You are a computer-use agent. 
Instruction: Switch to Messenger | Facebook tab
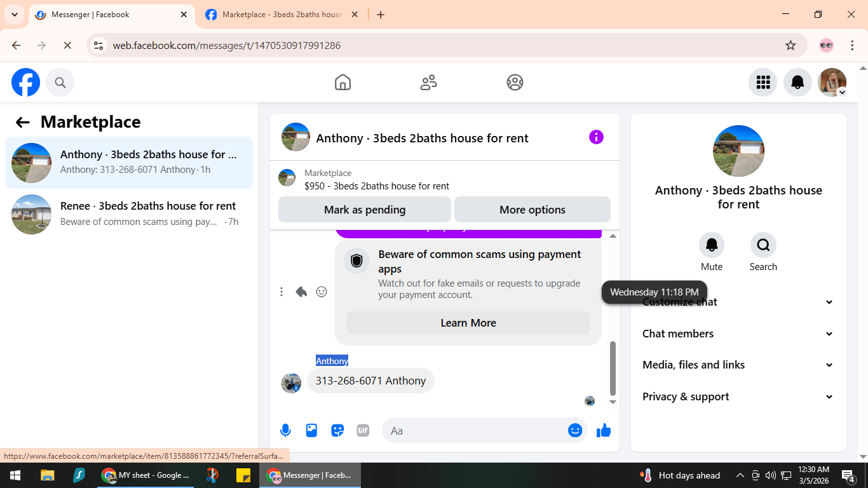(112, 15)
